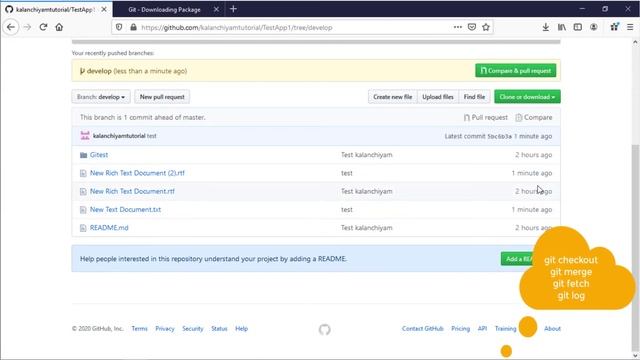Open the Pull request link
The height and width of the screenshot is (360, 640).
486,118
